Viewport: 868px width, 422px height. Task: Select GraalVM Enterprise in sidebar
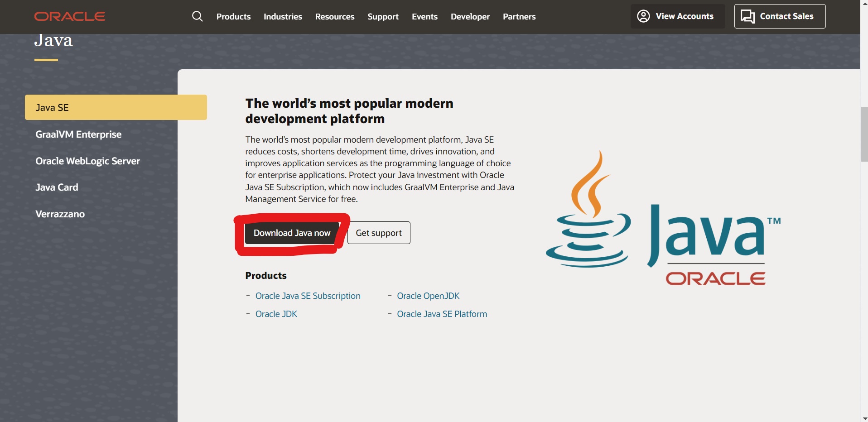pyautogui.click(x=78, y=134)
